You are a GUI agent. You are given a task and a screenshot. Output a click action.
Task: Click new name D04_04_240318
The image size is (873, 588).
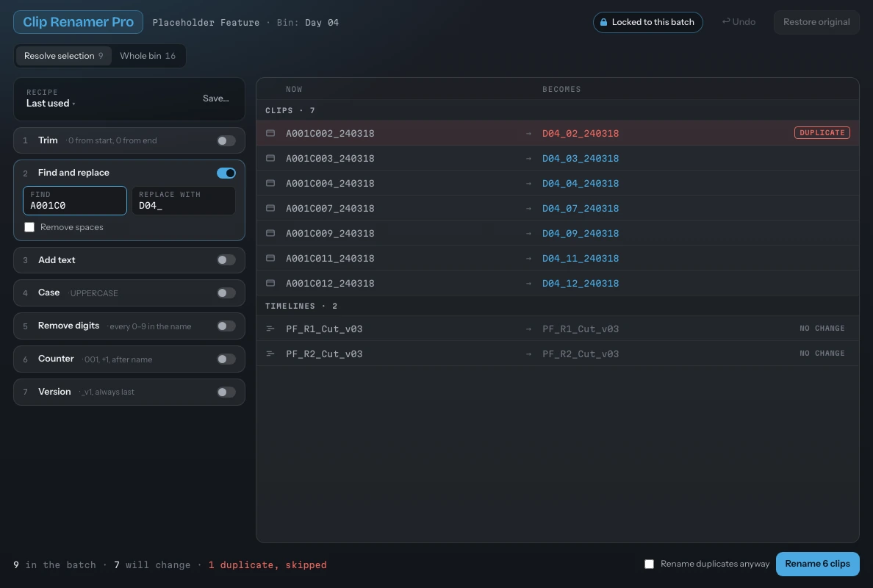coord(580,183)
